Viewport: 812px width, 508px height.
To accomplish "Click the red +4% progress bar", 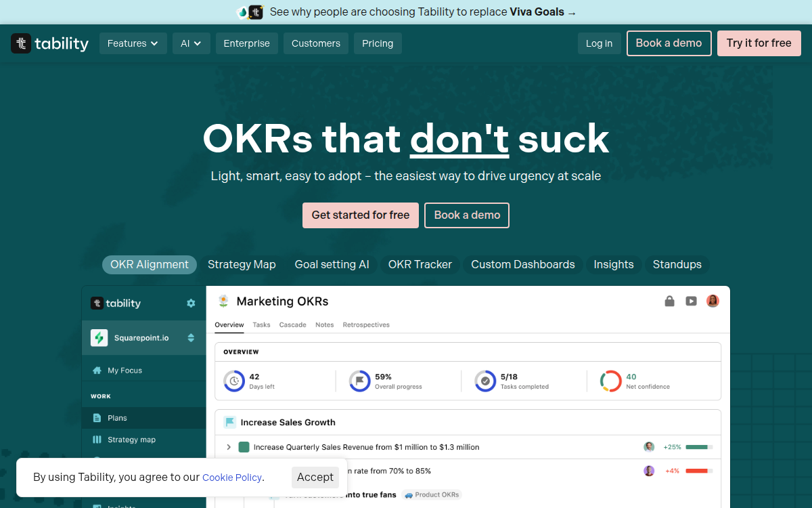I will click(699, 471).
